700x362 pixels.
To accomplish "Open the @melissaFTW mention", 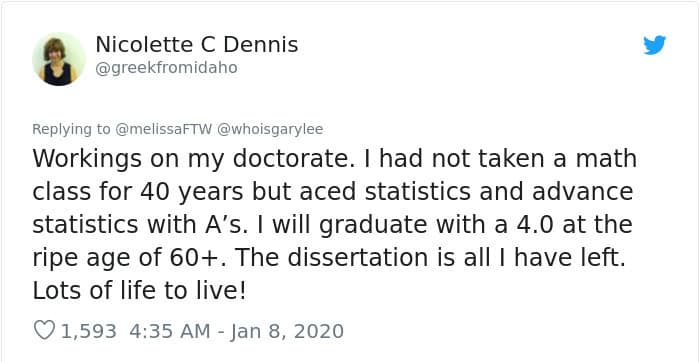I will click(x=163, y=129).
